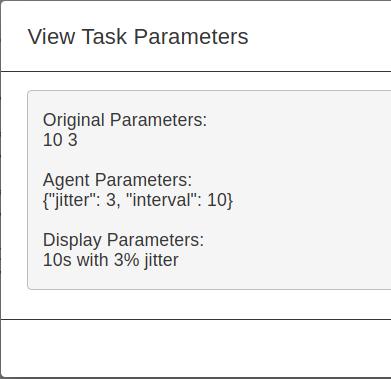Click the original parameter value 10 3

pyautogui.click(x=60, y=140)
